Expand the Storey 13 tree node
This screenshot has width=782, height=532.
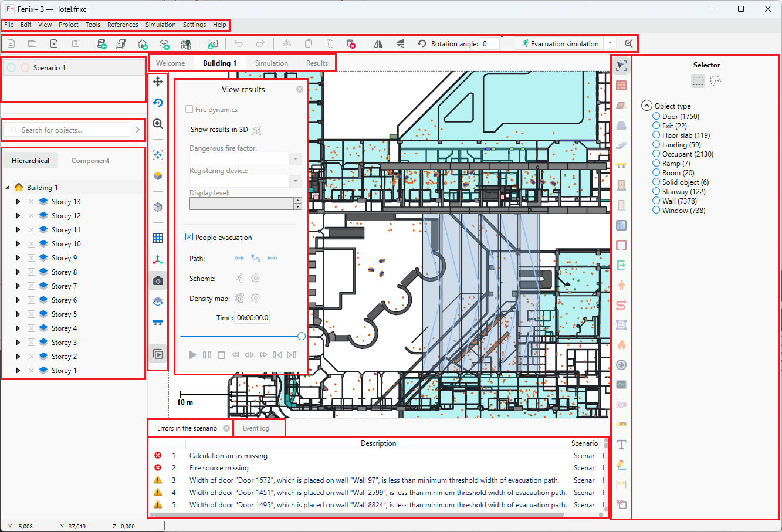(18, 202)
